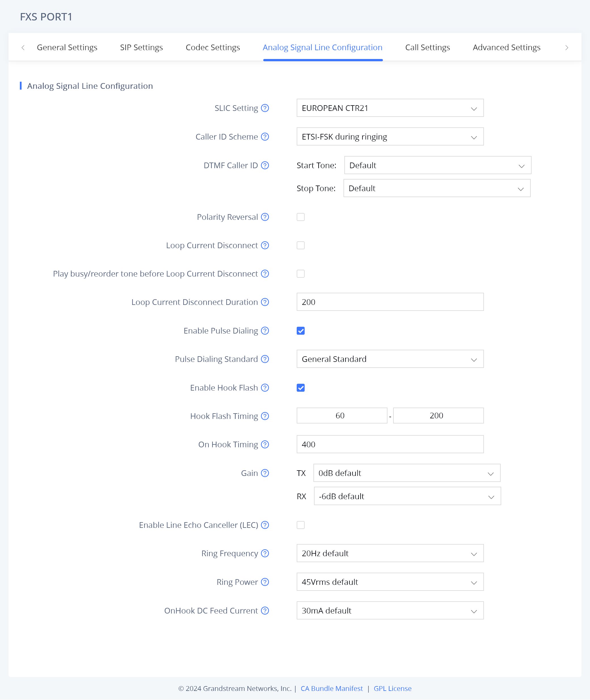Enable the Polarity Reversal checkbox

tap(301, 217)
